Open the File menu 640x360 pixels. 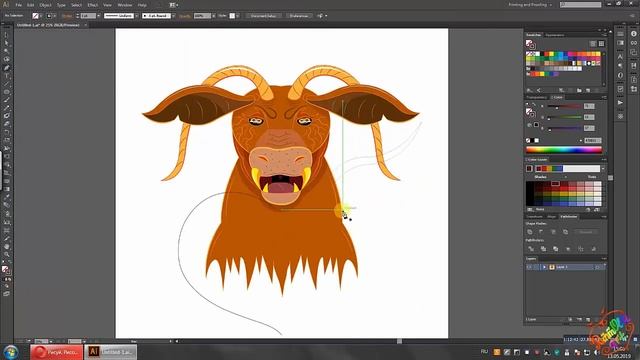click(x=18, y=5)
